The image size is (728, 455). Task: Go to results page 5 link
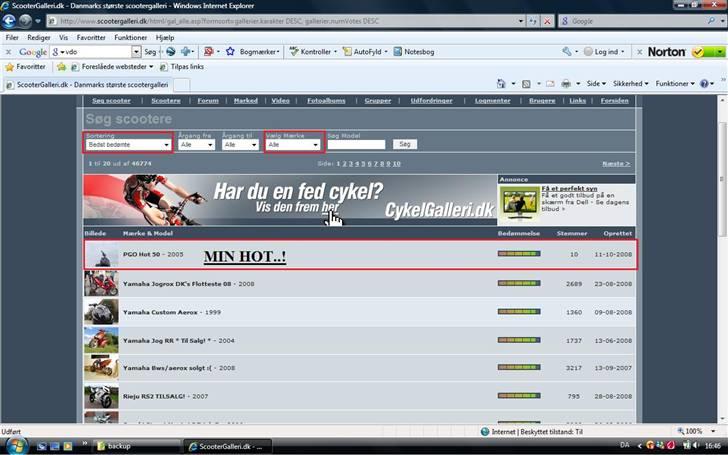(x=363, y=164)
